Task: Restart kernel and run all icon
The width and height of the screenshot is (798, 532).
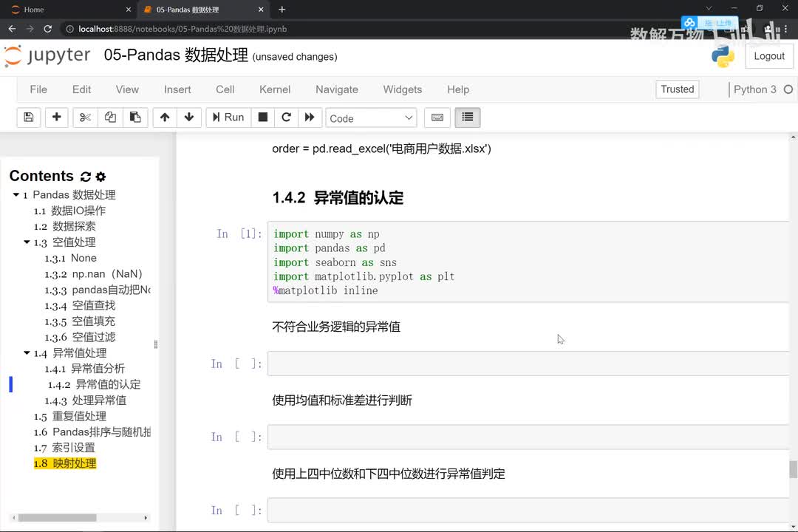Action: [x=310, y=117]
